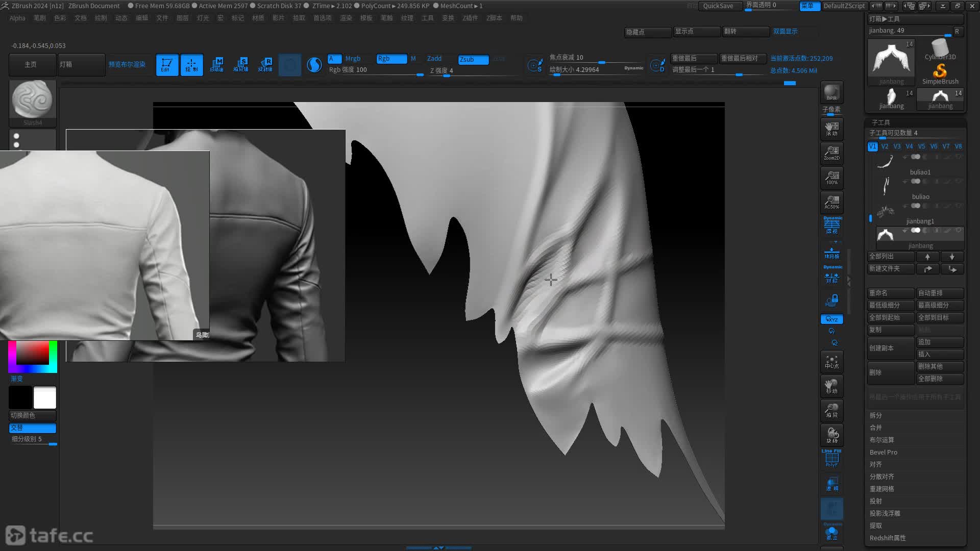Toggle PolyF line fill icon
Image resolution: width=980 pixels, height=551 pixels.
coord(831,459)
